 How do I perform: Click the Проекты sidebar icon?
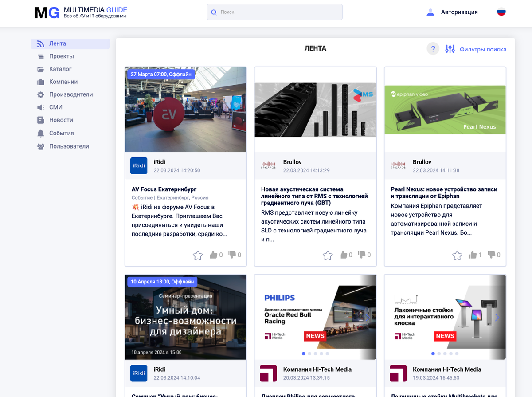(41, 56)
